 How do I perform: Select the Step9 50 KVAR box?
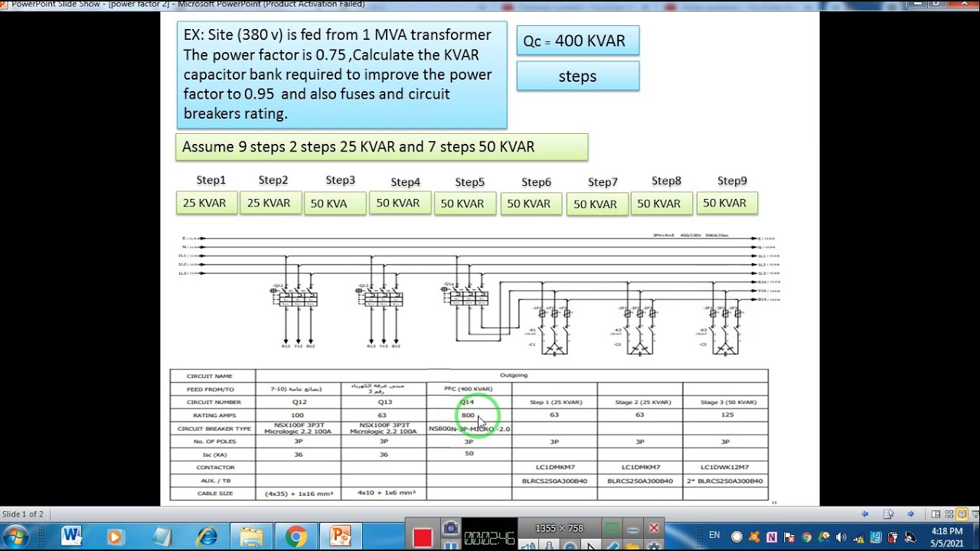[727, 204]
